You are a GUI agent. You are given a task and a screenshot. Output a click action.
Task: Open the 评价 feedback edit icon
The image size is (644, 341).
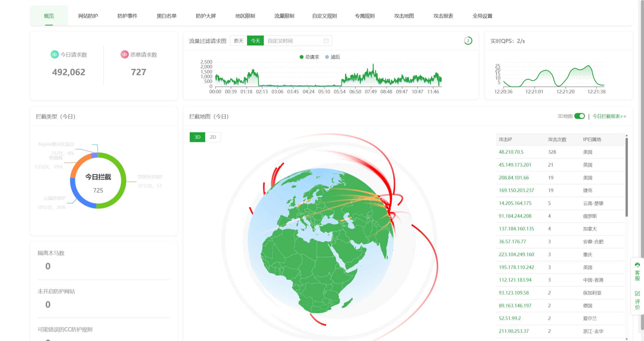click(637, 293)
